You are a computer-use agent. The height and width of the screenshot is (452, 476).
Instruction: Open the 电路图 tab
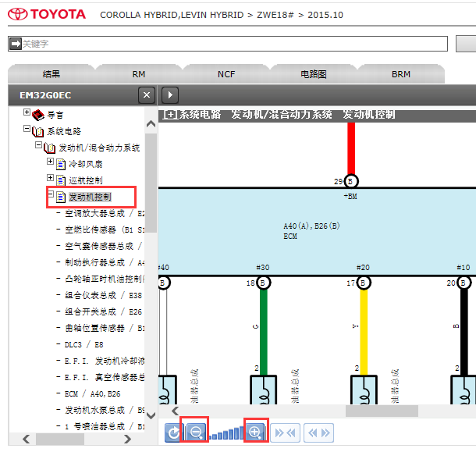(x=314, y=74)
